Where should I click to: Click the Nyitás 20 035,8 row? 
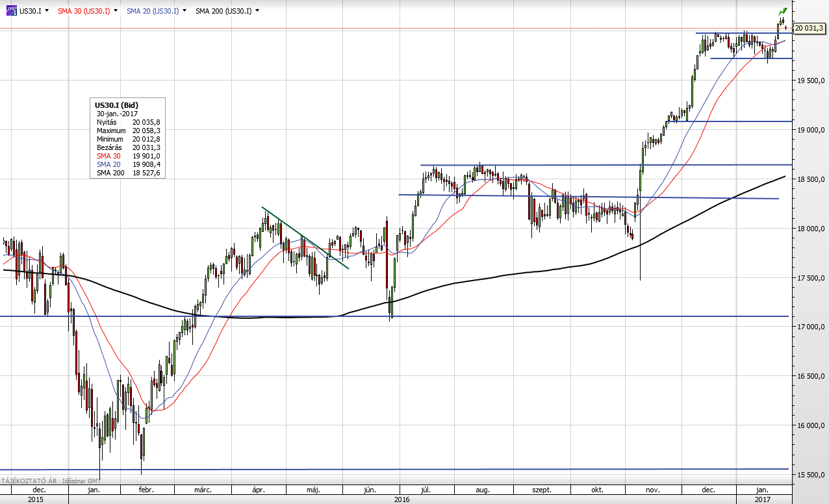[x=128, y=122]
